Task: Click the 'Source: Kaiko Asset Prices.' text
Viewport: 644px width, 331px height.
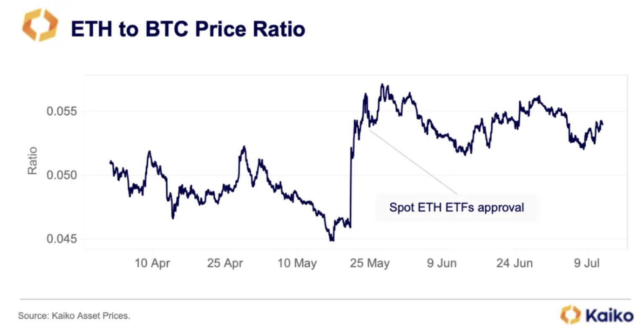Action: (74, 316)
